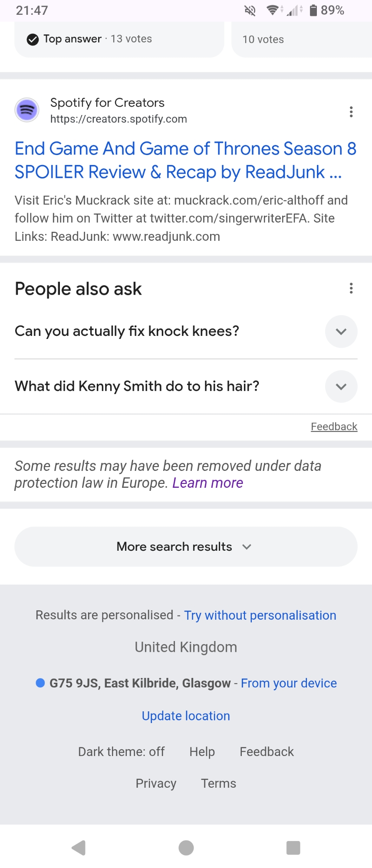Tap the blue location dot icon

pos(40,683)
